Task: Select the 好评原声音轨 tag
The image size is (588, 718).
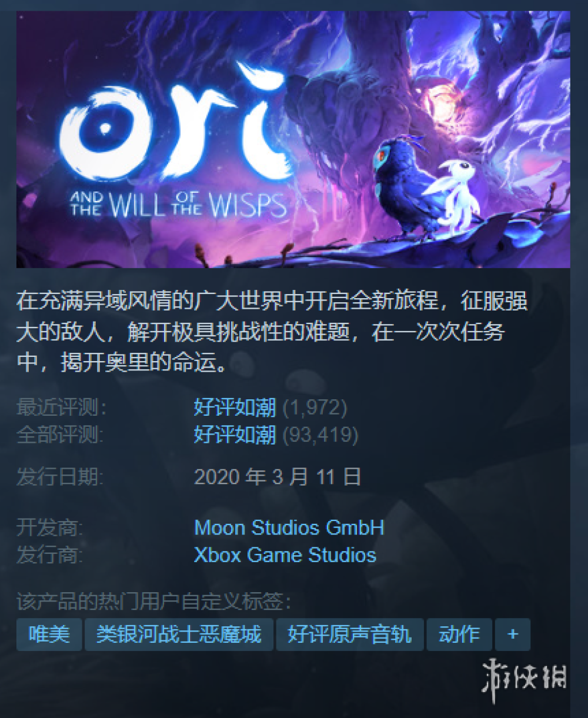Action: (x=349, y=634)
